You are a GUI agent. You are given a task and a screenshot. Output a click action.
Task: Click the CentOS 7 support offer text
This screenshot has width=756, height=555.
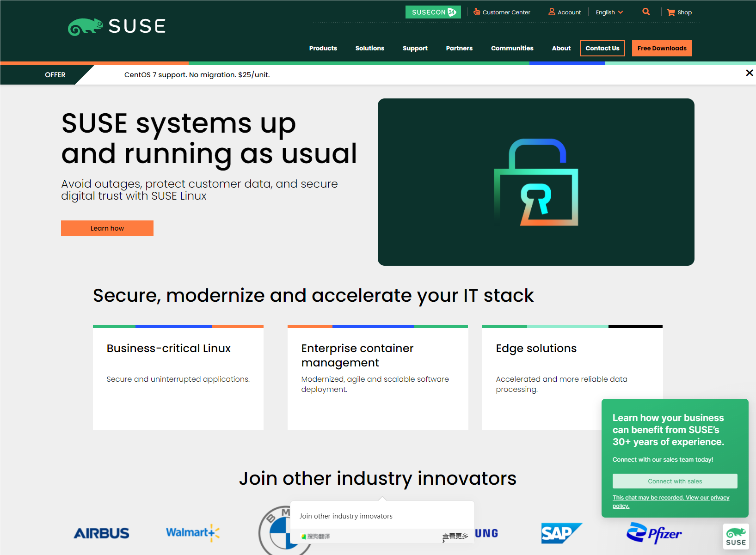(197, 75)
